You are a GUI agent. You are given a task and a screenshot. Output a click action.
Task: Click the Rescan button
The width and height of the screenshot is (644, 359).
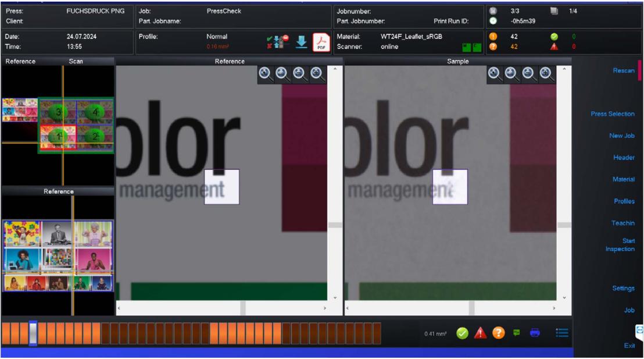coord(623,70)
